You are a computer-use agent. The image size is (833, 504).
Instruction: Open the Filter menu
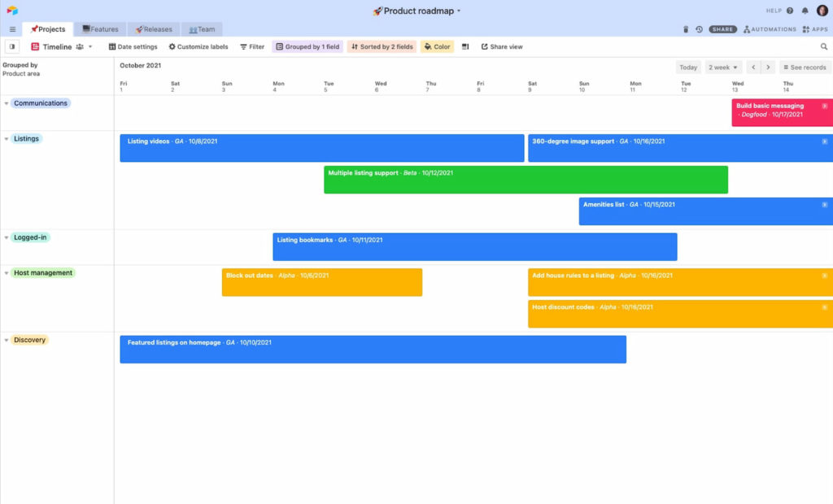pyautogui.click(x=251, y=46)
